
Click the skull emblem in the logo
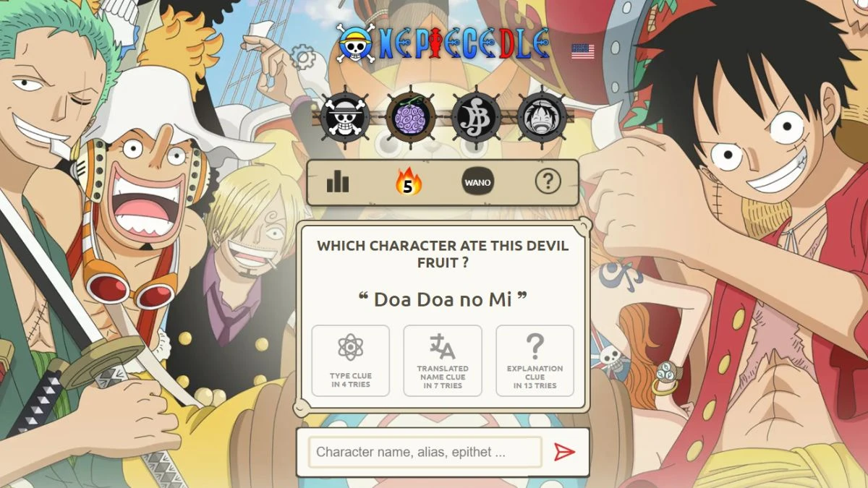[x=357, y=44]
